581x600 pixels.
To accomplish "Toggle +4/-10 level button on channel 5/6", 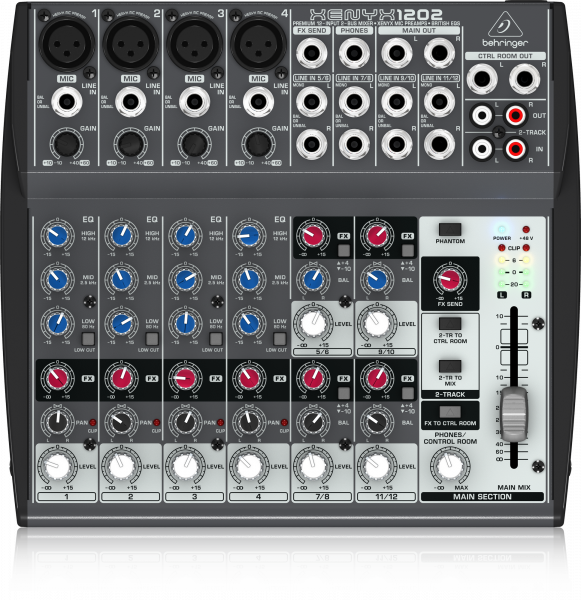I will pyautogui.click(x=344, y=251).
